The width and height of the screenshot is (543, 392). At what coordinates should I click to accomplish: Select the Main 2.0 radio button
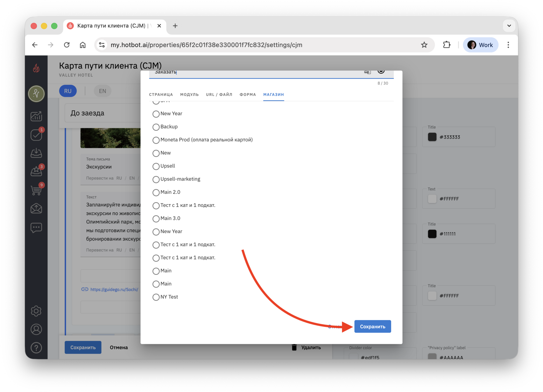pos(156,192)
